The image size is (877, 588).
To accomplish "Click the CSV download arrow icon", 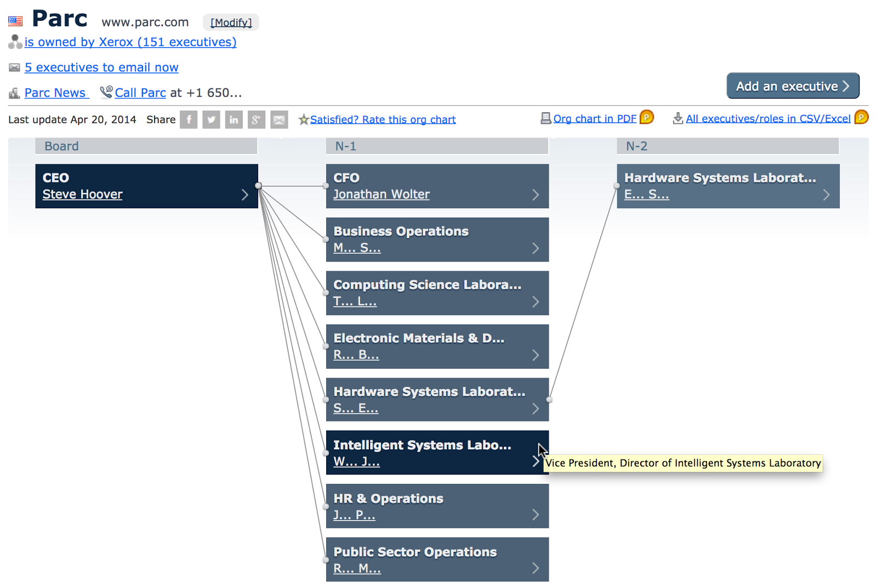I will point(678,118).
